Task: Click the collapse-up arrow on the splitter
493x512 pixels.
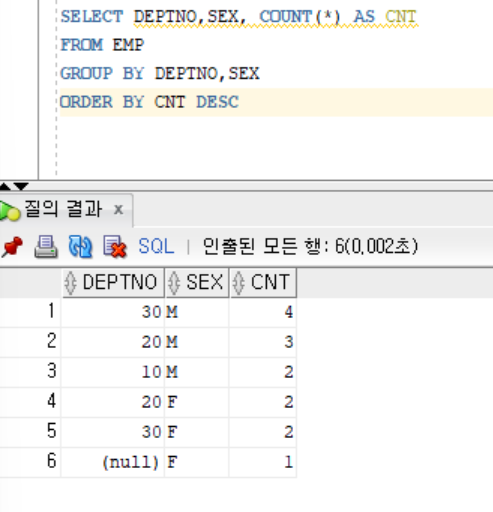Action: (5, 186)
